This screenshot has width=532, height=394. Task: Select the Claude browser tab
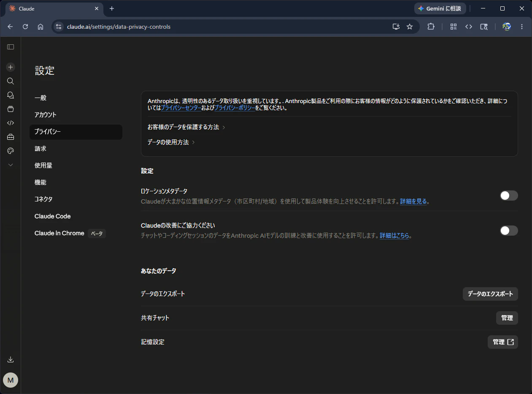point(54,8)
